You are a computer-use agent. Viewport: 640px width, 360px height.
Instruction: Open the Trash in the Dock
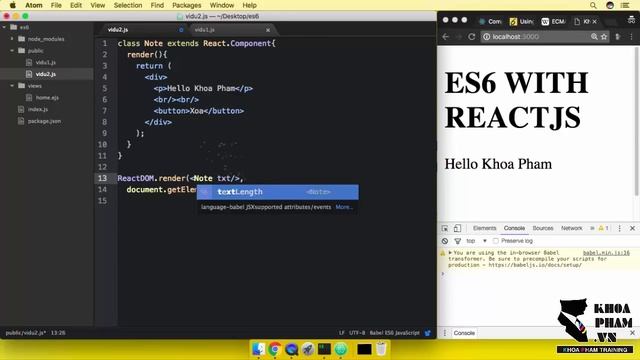coord(381,349)
